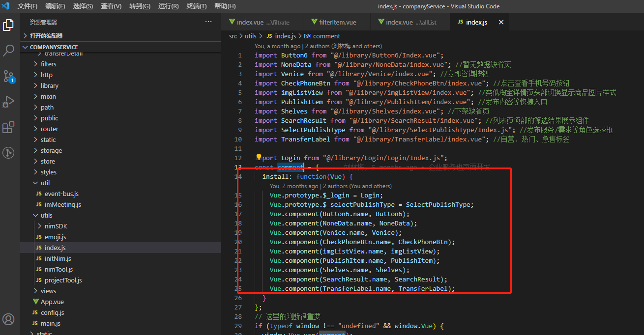644x335 pixels.
Task: Open explorer's more actions ellipsis
Action: coord(208,22)
